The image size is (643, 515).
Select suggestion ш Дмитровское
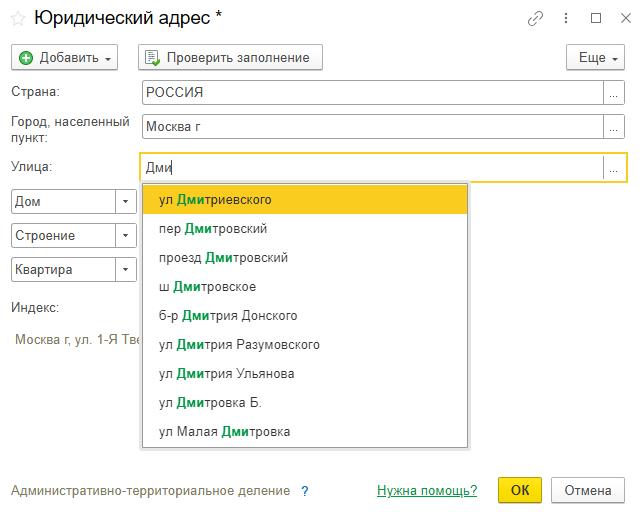[305, 287]
